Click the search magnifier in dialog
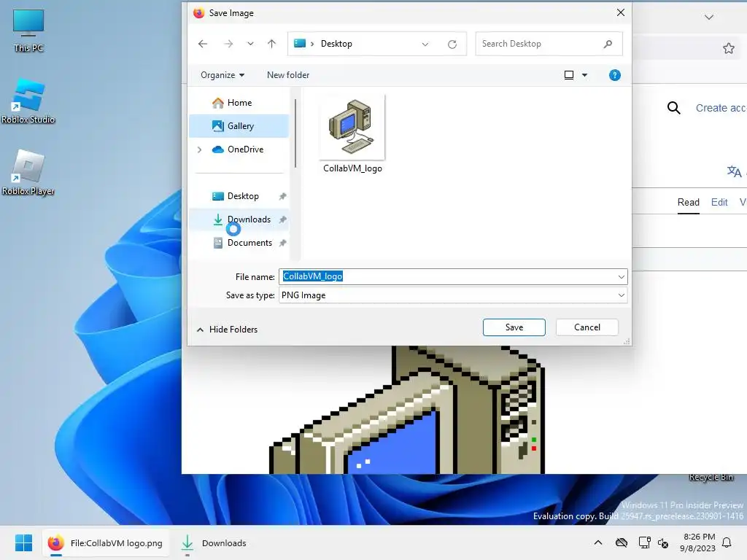Viewport: 747px width, 560px height. tap(608, 44)
